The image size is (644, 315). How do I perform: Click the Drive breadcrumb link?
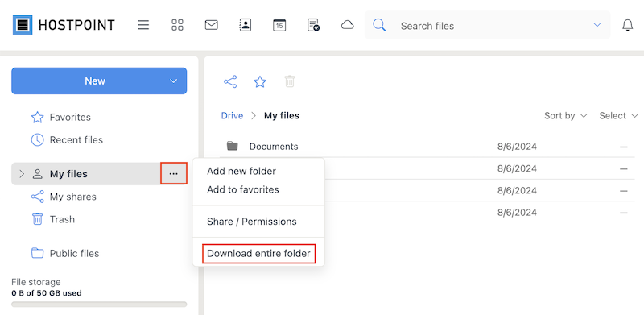pos(232,116)
